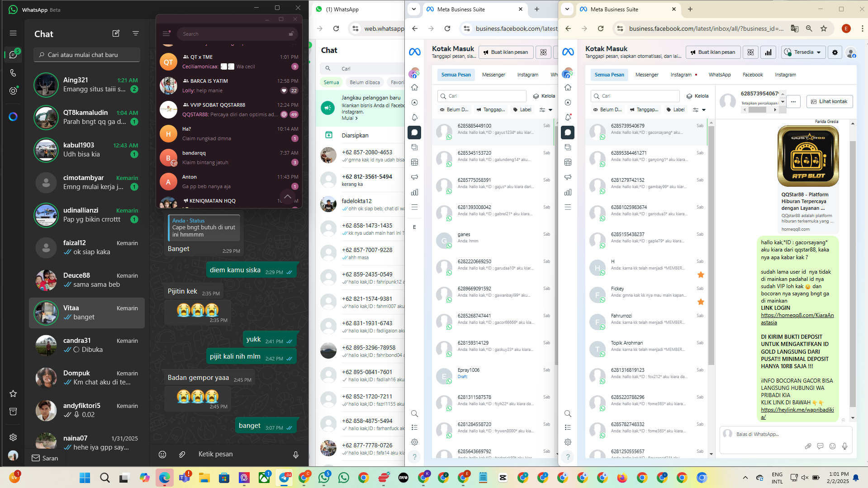The image size is (868, 488).
Task: Switch to Messenger tab in middle Meta inbox
Action: [x=493, y=75]
